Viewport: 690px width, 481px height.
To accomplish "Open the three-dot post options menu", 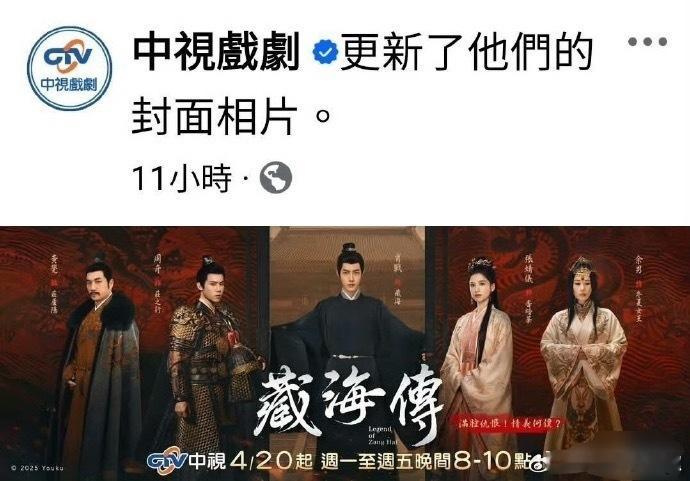I will [x=647, y=42].
